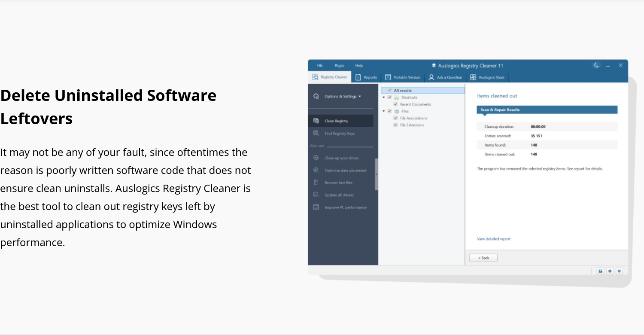
Task: Toggle the Shortcuts checkbox
Action: pos(389,97)
